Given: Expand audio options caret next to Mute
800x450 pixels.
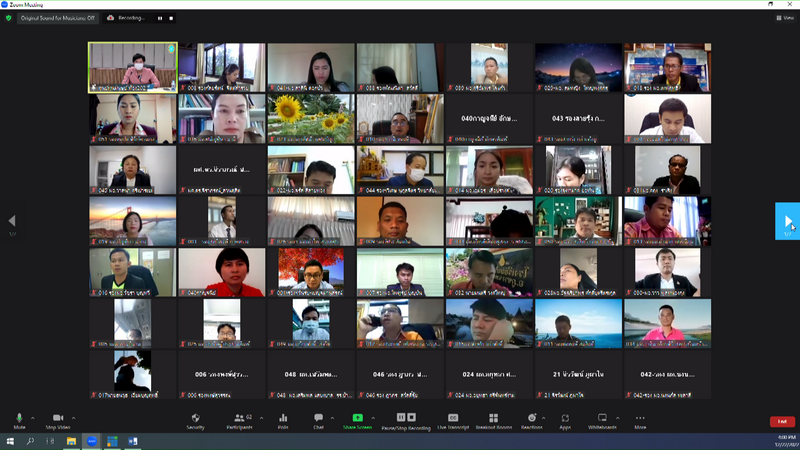Looking at the screenshot, I should pyautogui.click(x=33, y=418).
